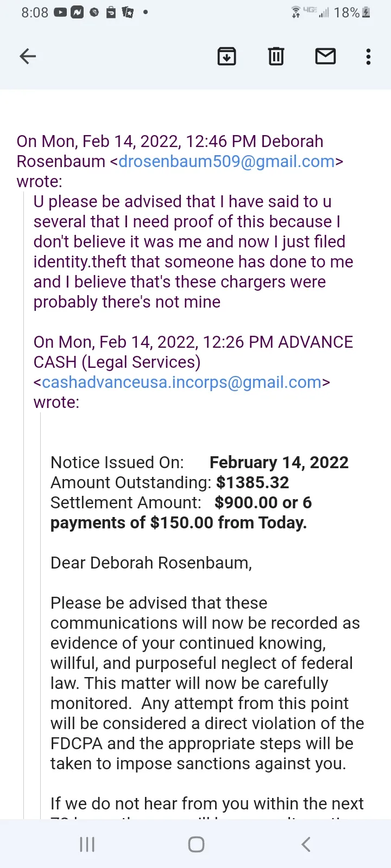Archive this email with the box icon
This screenshot has height=868, width=391.
[x=226, y=56]
